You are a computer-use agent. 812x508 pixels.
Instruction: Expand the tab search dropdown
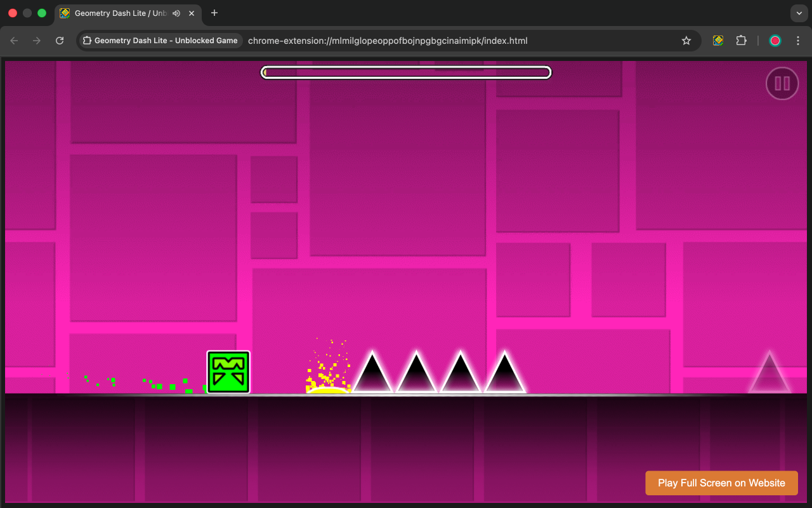pyautogui.click(x=799, y=13)
